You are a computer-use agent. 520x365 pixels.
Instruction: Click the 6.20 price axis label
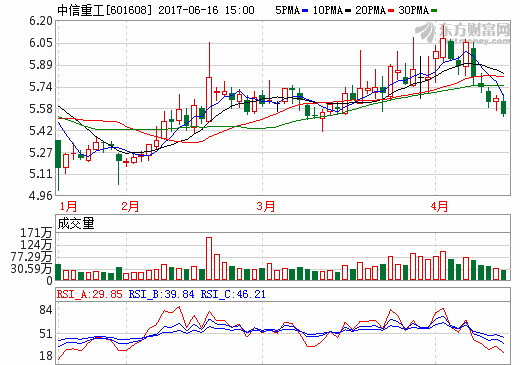tap(41, 21)
